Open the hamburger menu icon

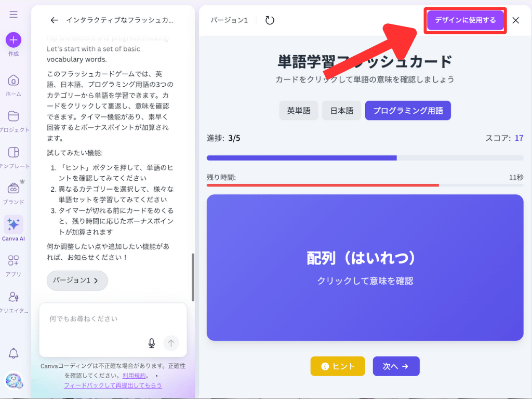(14, 15)
